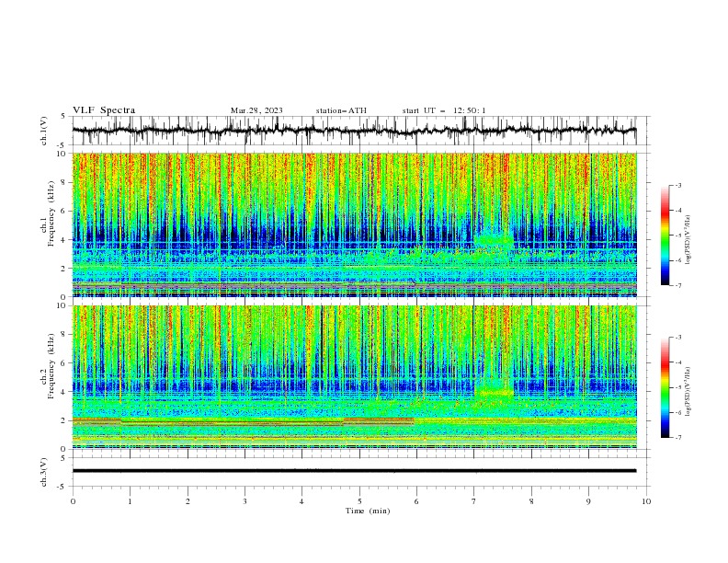
Task: Select the date text "Mar.28, 2023"
Action: point(256,110)
